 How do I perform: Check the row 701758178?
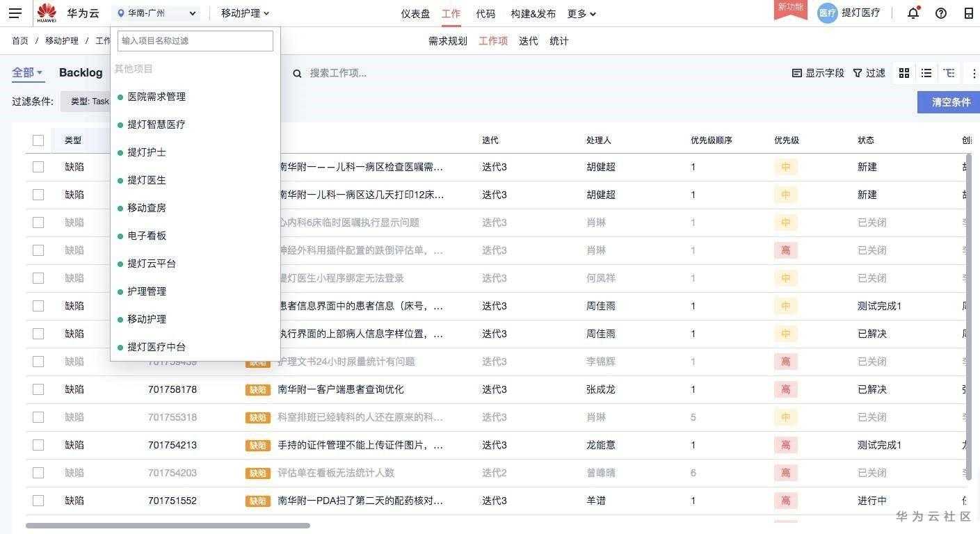38,389
